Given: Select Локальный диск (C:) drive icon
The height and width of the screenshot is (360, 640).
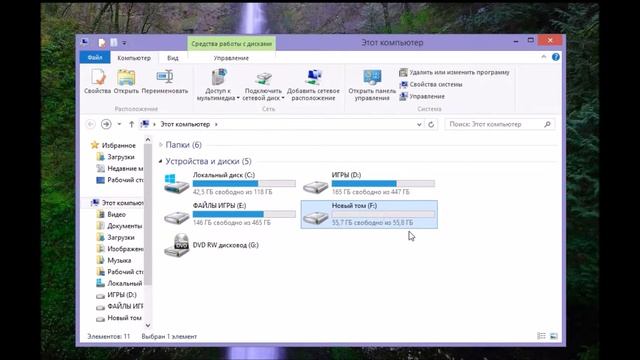Looking at the screenshot, I should coord(177,184).
